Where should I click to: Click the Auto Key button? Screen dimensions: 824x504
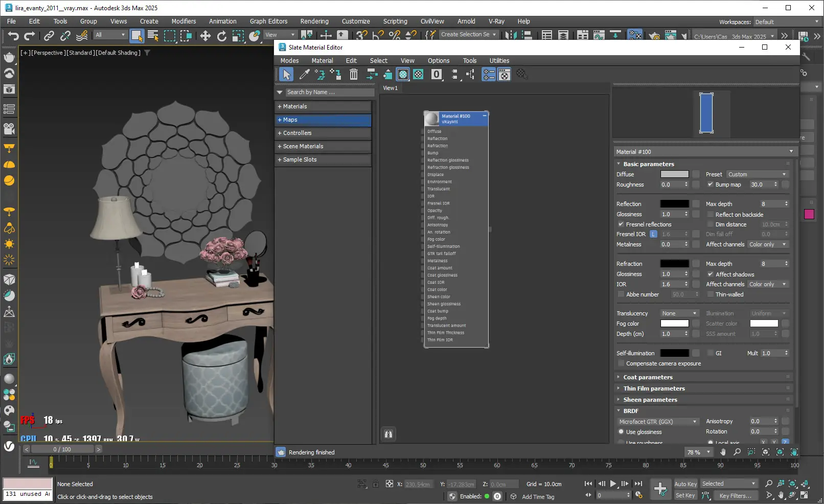[x=685, y=484]
